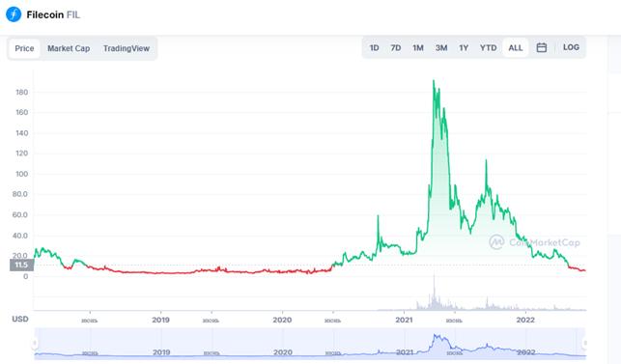Click the 2022 label on the time axis
621x364 pixels.
pos(525,320)
